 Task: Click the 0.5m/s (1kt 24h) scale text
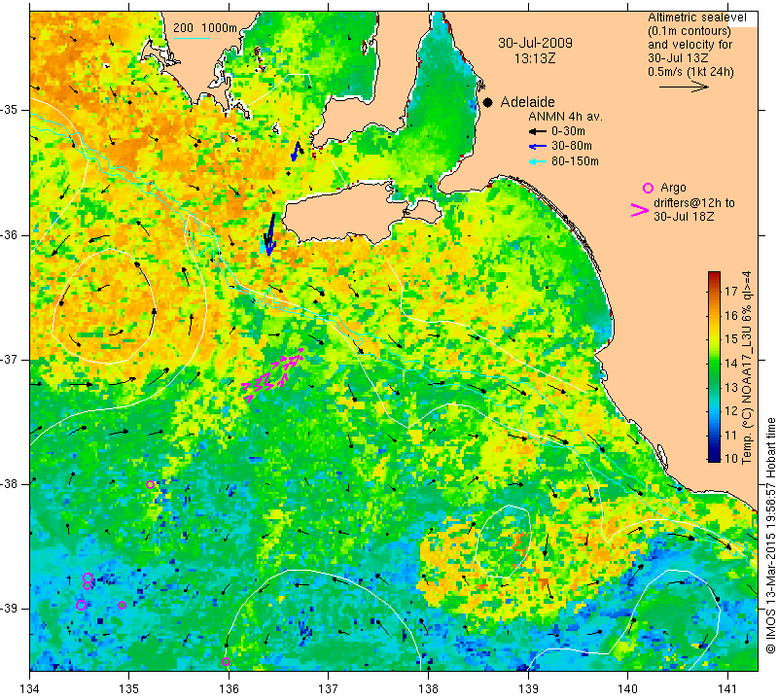click(690, 72)
